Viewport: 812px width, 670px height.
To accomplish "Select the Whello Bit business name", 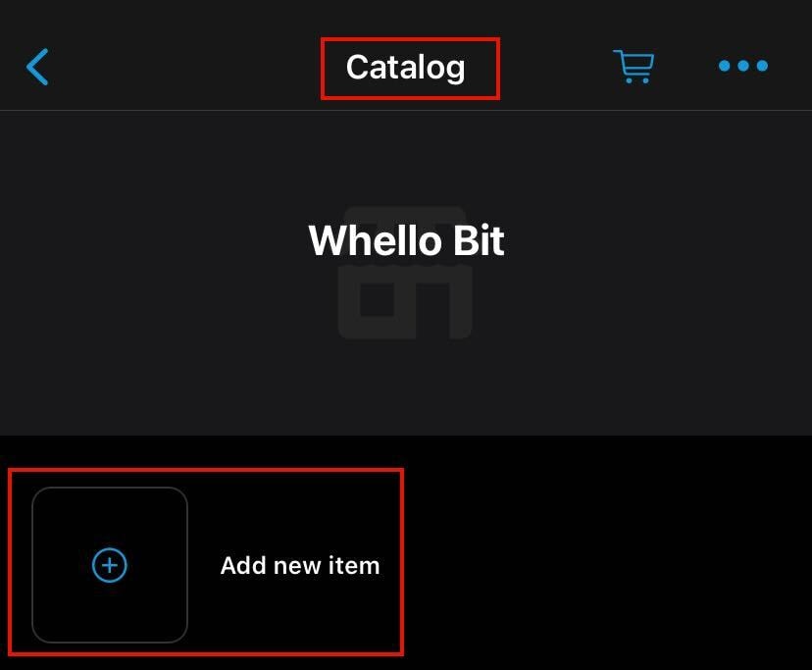I will pos(406,240).
